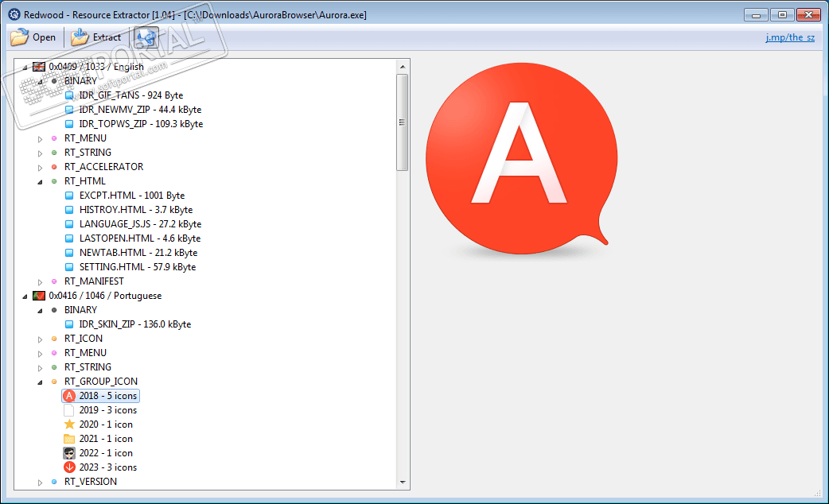Expand the Portuguese RT_STRING node
Screen dimensions: 829x504
tap(41, 368)
